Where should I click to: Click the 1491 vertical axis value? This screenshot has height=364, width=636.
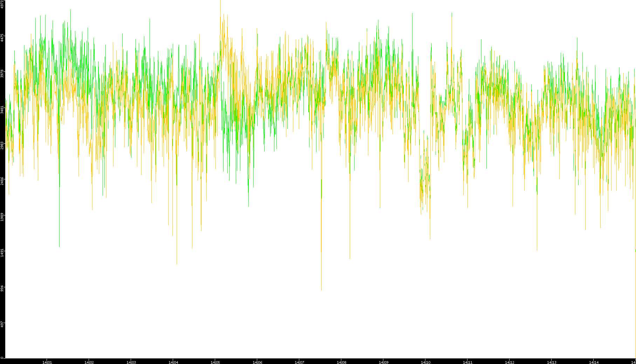tap(2, 252)
